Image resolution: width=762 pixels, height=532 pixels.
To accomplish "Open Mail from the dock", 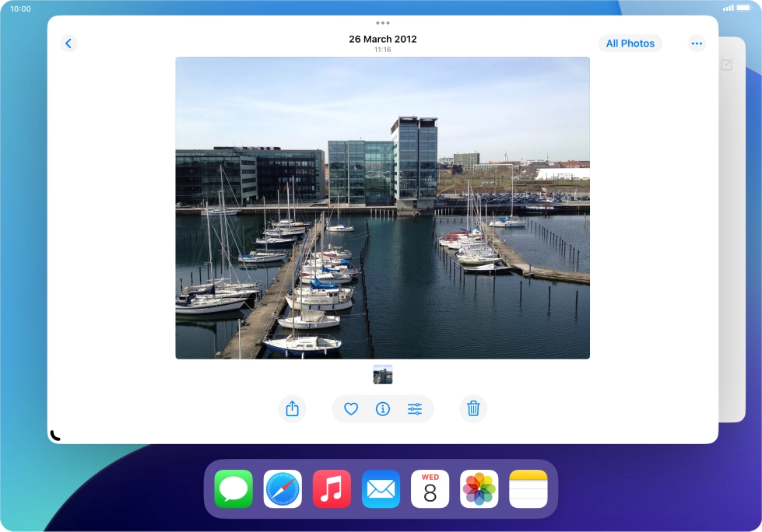I will coord(381,488).
